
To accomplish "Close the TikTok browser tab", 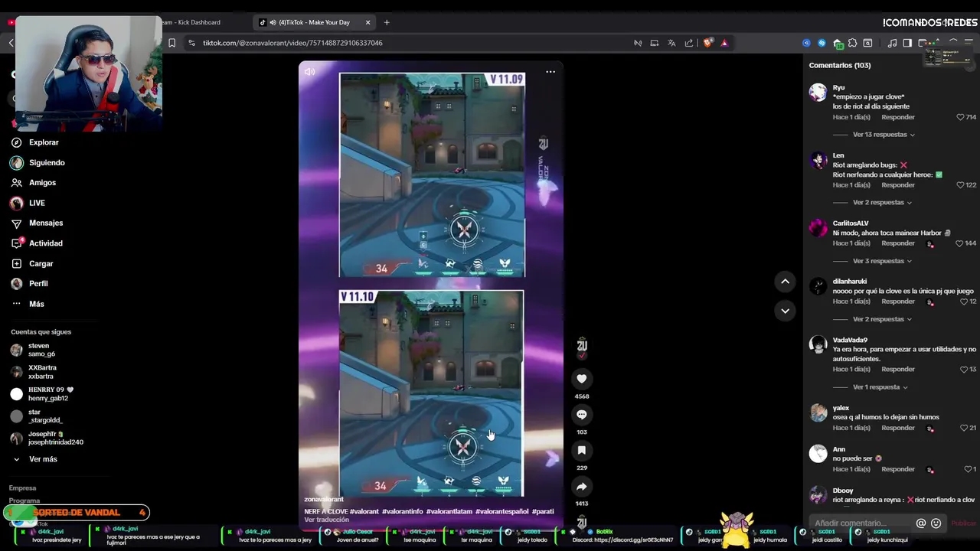I will (x=367, y=22).
